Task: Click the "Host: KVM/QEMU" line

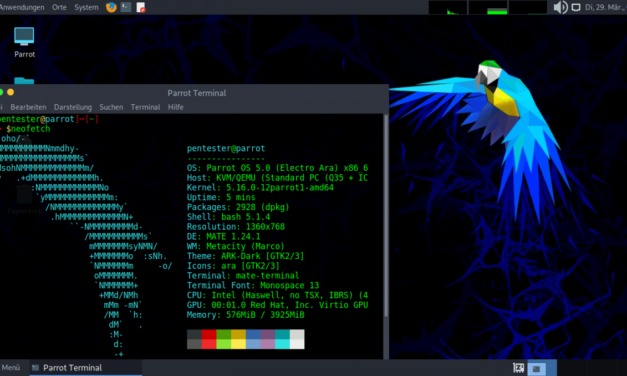Action: (278, 178)
